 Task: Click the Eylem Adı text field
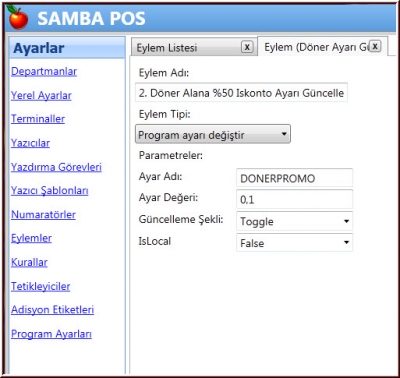click(x=241, y=93)
